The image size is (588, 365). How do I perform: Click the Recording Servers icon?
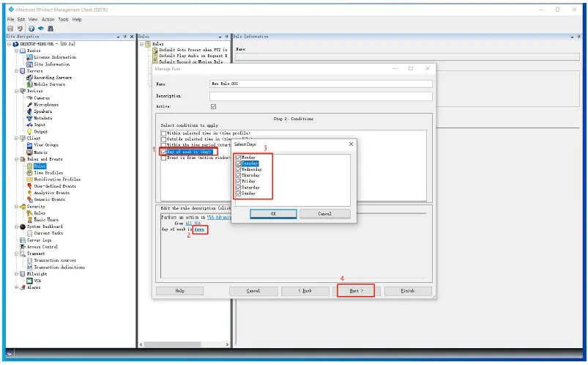coord(29,78)
